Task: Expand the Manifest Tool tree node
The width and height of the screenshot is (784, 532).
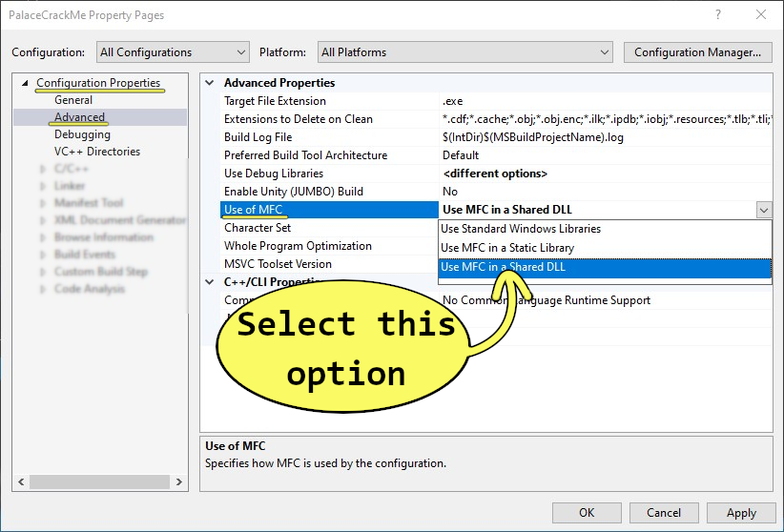Action: tap(43, 203)
